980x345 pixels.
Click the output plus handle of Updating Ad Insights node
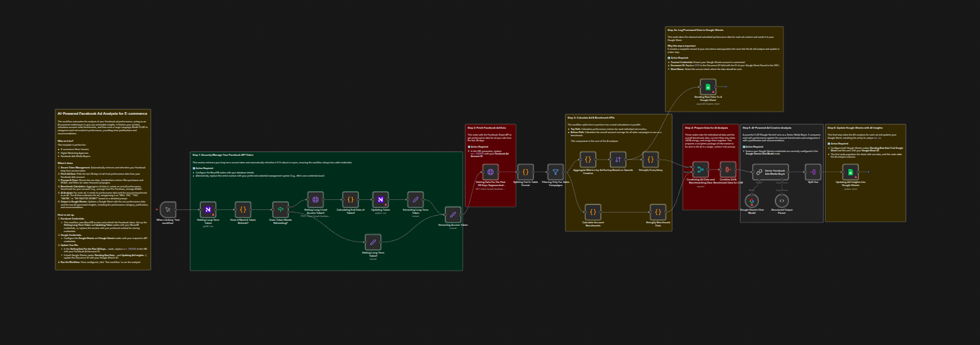[x=868, y=172]
